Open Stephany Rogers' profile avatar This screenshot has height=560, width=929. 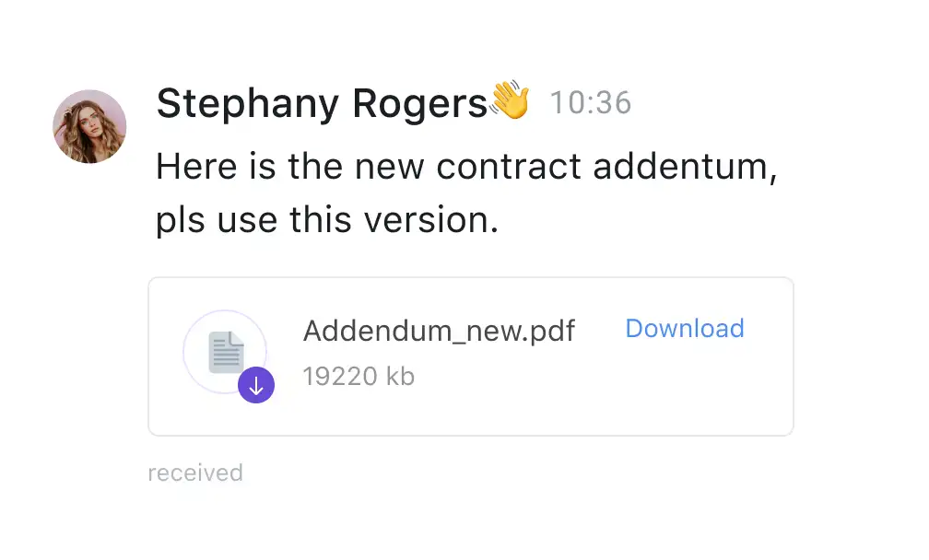[x=89, y=126]
